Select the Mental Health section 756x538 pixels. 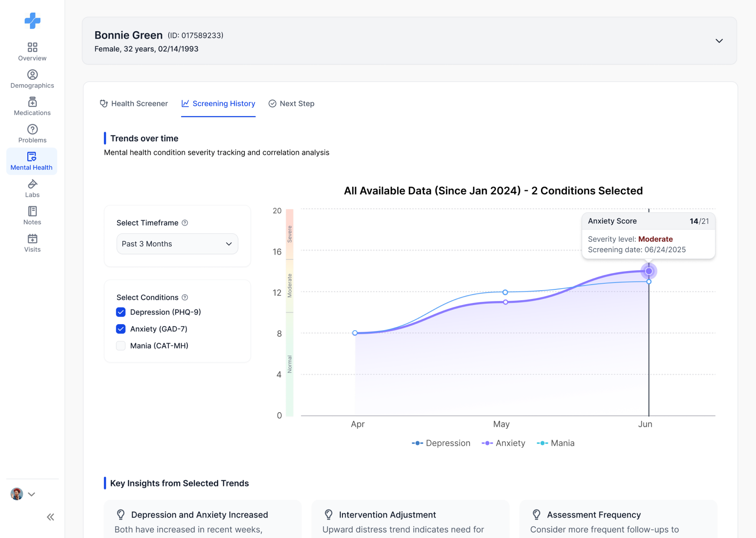coord(32,161)
